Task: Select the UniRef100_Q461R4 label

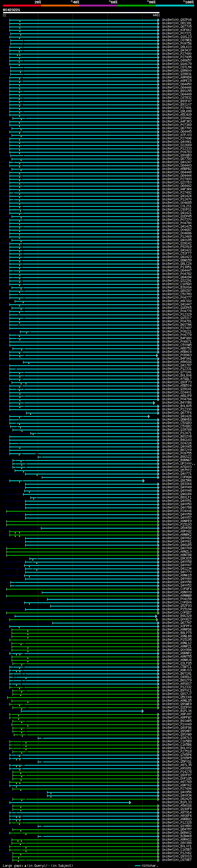Action: coord(176,494)
